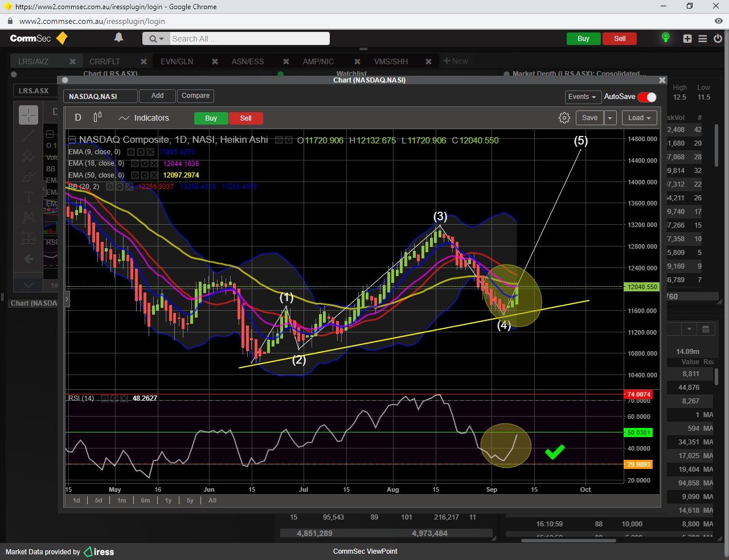This screenshot has width=729, height=560.
Task: Open the Indicators menu
Action: [x=144, y=118]
